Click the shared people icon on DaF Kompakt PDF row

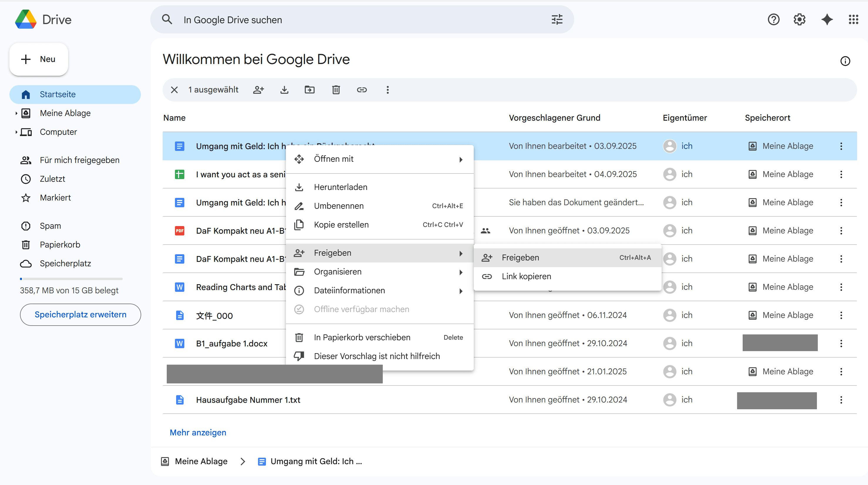click(486, 231)
